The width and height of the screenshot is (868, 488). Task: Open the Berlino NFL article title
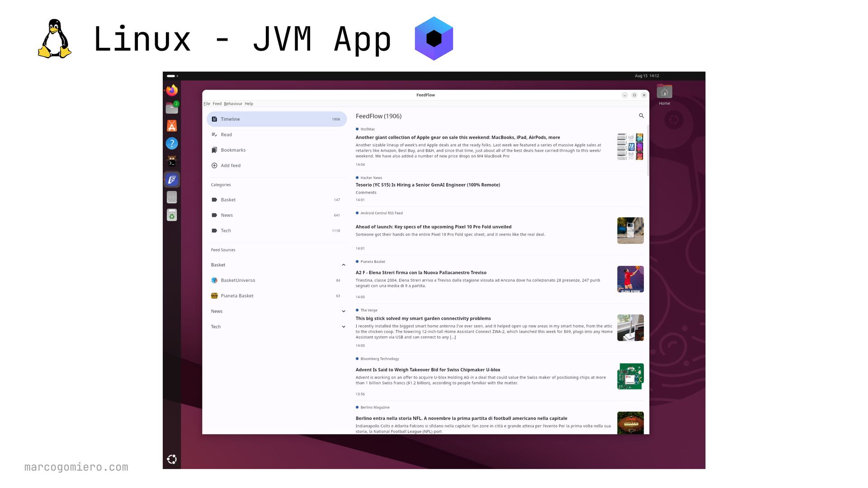[x=461, y=418]
